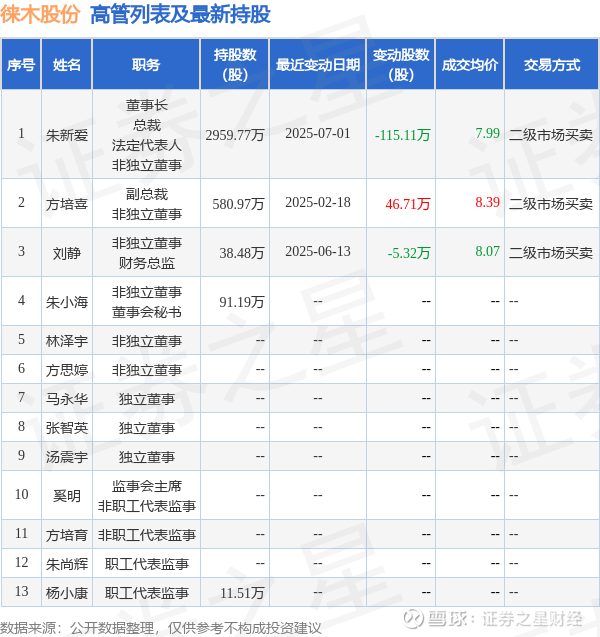Click the row number 13
600x637 pixels.
pyautogui.click(x=21, y=592)
